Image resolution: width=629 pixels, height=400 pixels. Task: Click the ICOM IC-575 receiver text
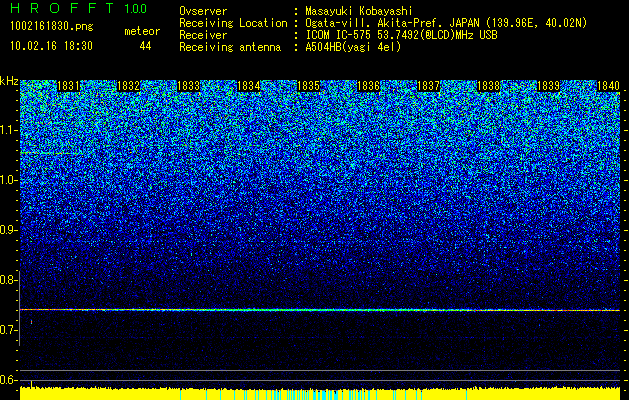point(402,35)
